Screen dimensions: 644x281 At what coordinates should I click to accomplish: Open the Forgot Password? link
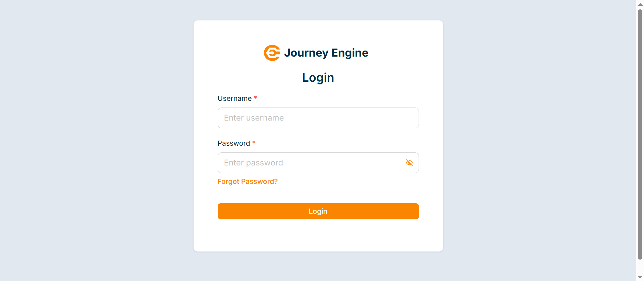coord(248,182)
